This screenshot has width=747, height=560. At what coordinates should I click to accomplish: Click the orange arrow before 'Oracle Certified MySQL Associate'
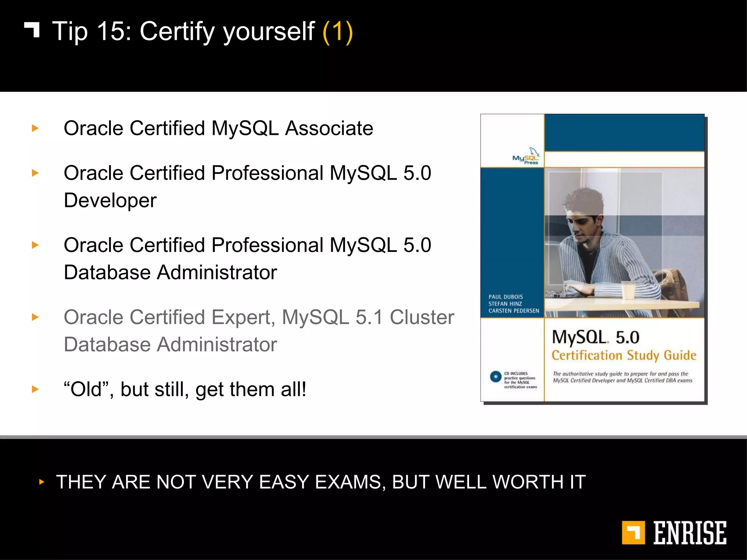click(35, 128)
